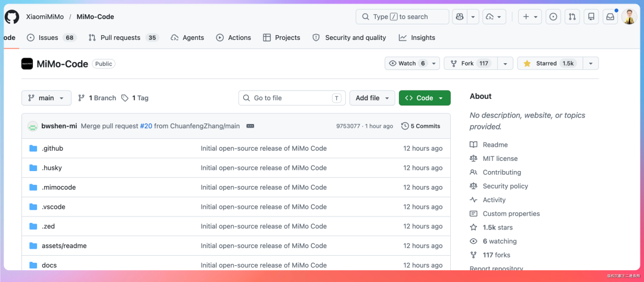
Task: Click the book icon next to Readme
Action: 473,145
